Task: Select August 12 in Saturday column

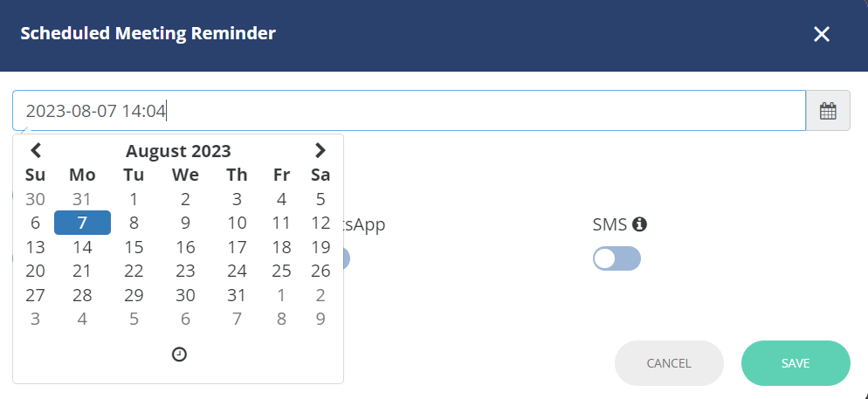Action: pos(320,223)
